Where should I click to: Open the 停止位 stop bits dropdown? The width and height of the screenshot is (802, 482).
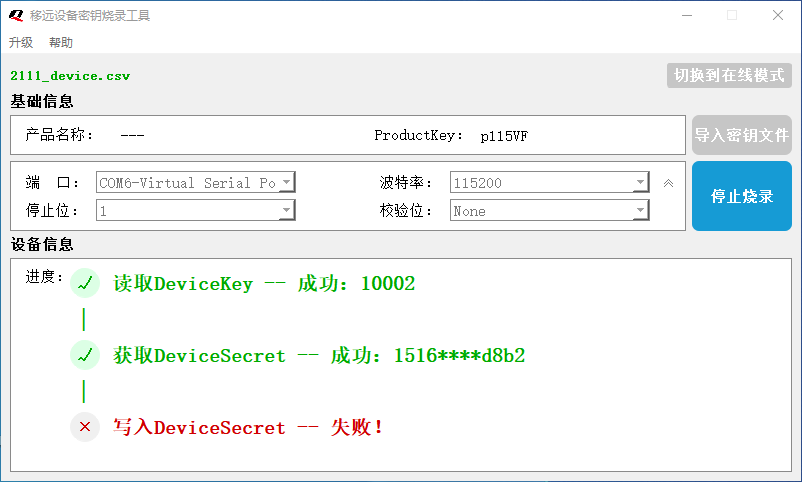click(x=196, y=210)
